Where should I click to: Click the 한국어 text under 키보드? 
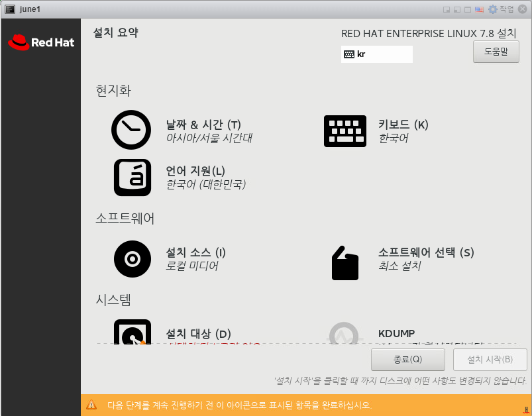tap(394, 138)
